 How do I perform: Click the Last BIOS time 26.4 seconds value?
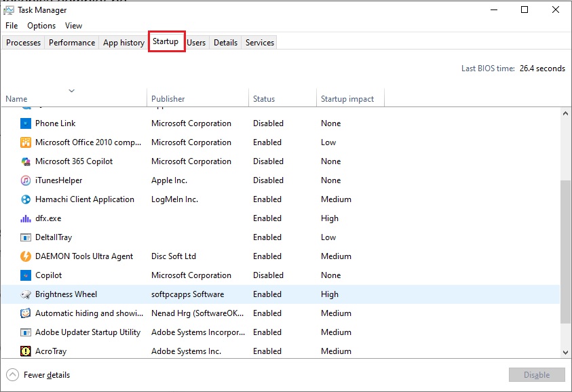(x=542, y=68)
